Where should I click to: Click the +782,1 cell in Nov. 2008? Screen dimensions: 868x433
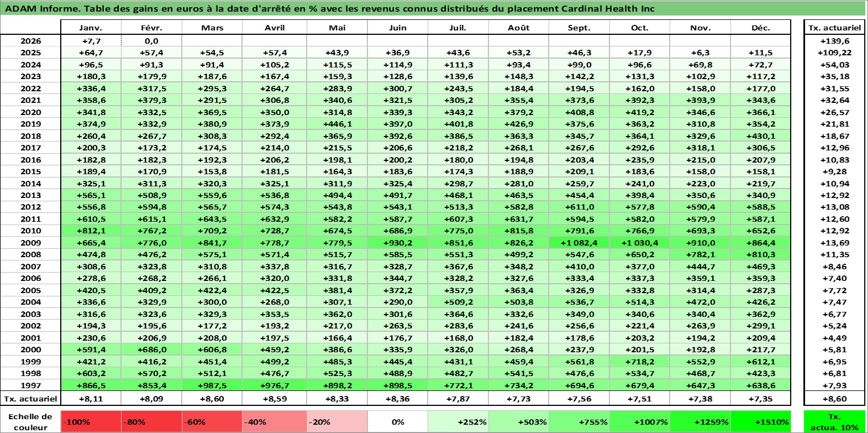tap(700, 254)
